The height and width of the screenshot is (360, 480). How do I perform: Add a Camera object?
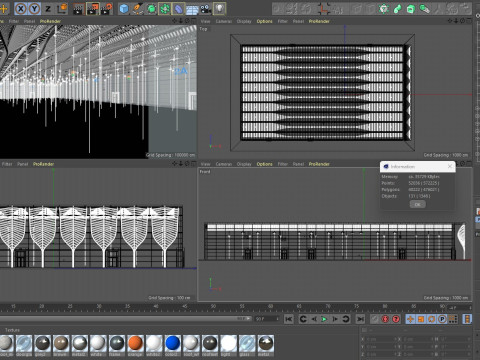(206, 9)
